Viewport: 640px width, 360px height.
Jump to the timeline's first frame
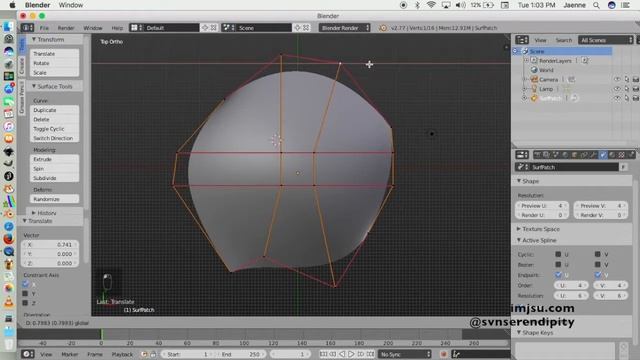coord(324,354)
